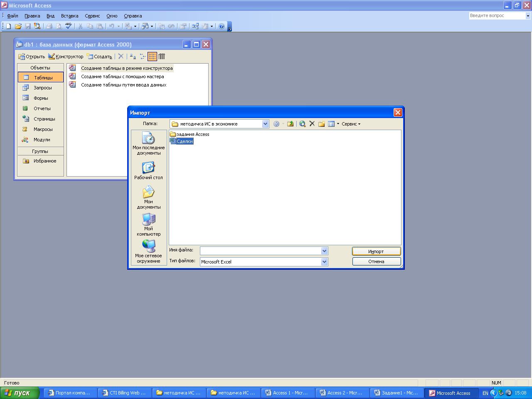Viewport: 532px width, 399px height.
Task: Open the Сервис dropdown in Импорт dialog
Action: click(351, 124)
